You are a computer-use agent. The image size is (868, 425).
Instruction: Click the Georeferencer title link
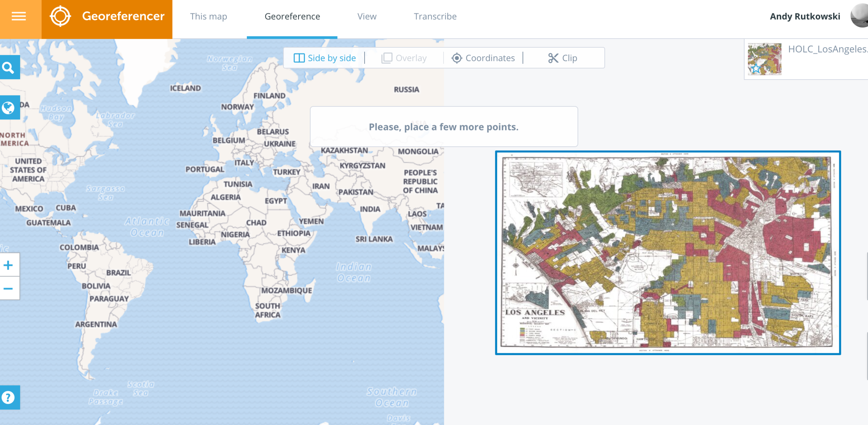(123, 16)
